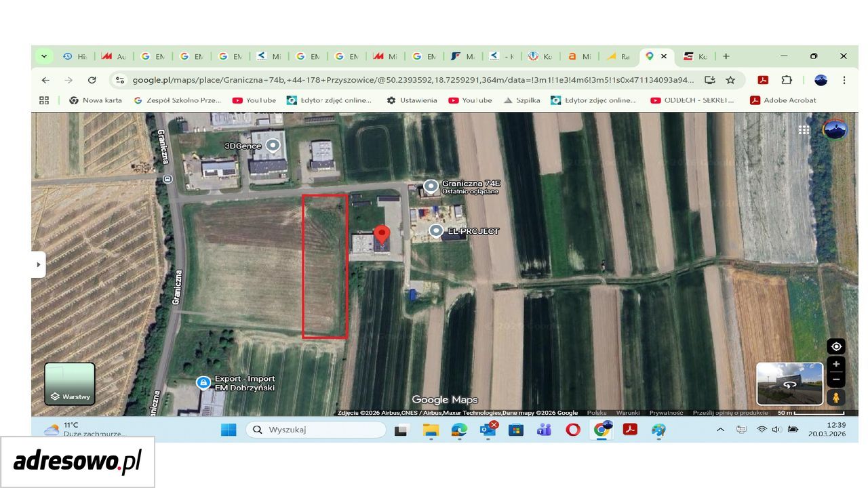
Task: Open File Explorer from the taskbar
Action: click(431, 430)
